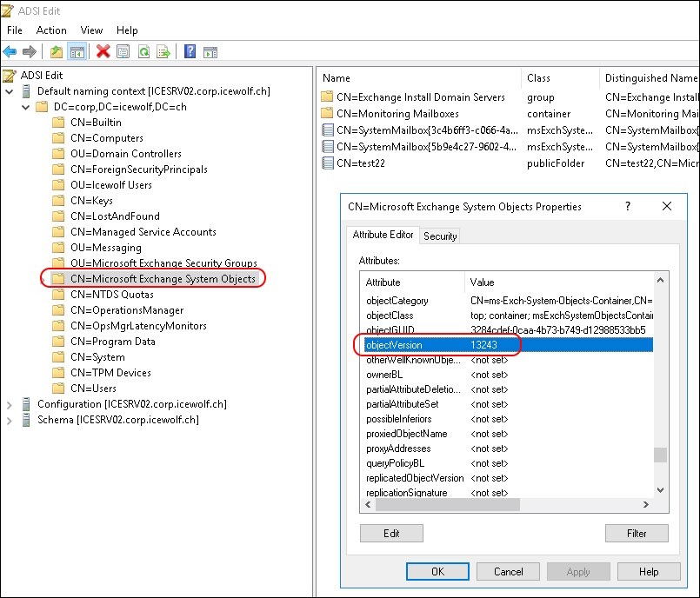700x598 pixels.
Task: Click the Filter button
Action: point(637,533)
